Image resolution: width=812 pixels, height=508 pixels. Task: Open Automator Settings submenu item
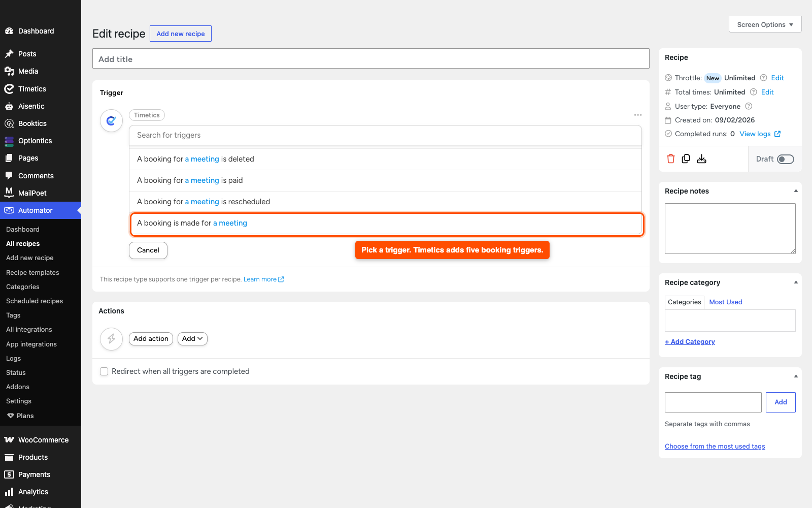click(x=19, y=401)
